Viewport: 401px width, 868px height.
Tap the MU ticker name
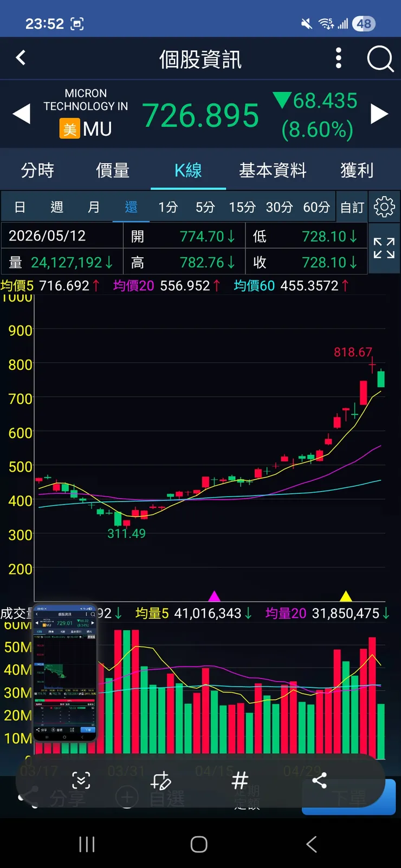coord(98,129)
